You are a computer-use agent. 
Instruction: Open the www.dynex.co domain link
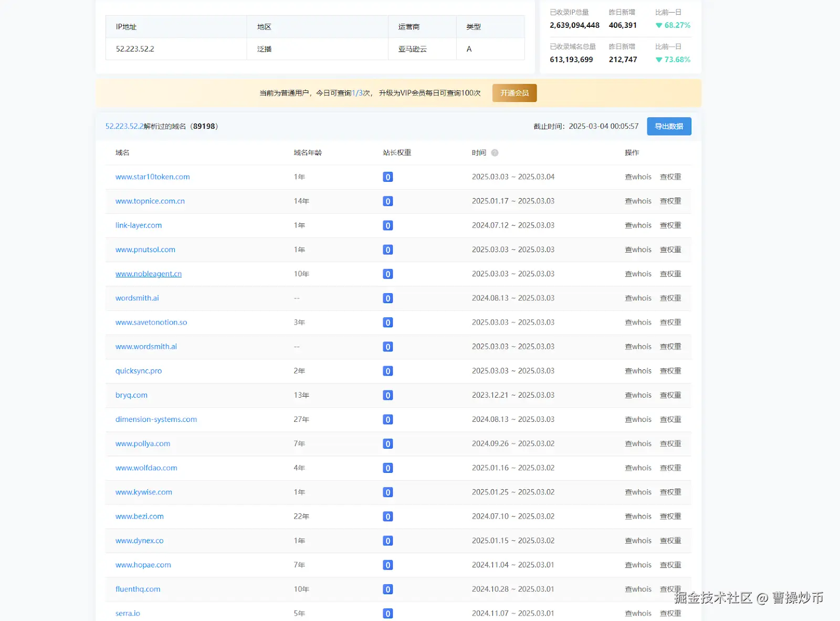pyautogui.click(x=140, y=541)
